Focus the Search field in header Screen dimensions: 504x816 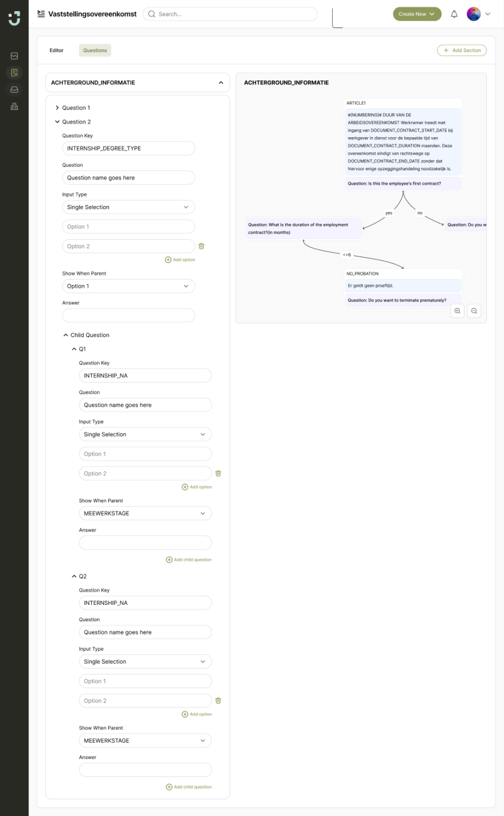click(230, 14)
